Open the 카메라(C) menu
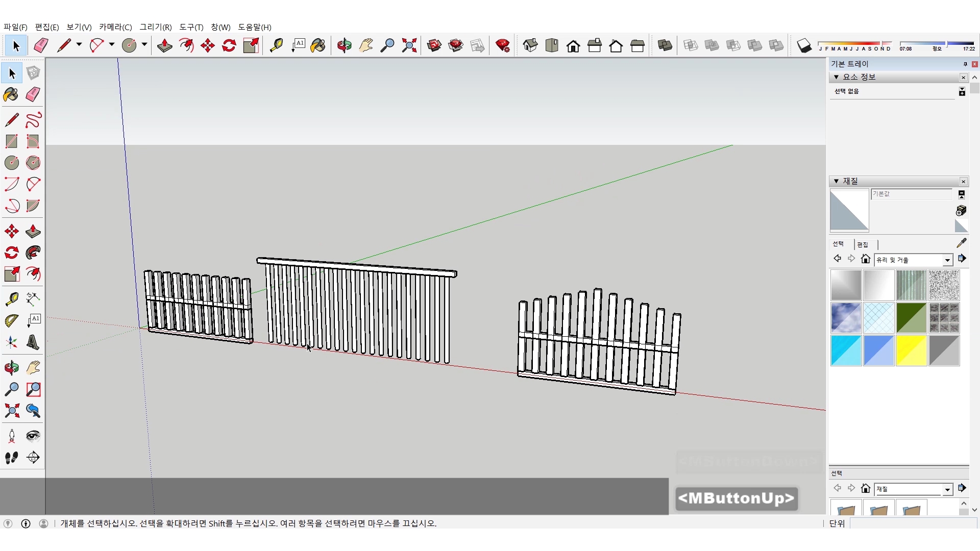This screenshot has height=551, width=980. point(115,27)
